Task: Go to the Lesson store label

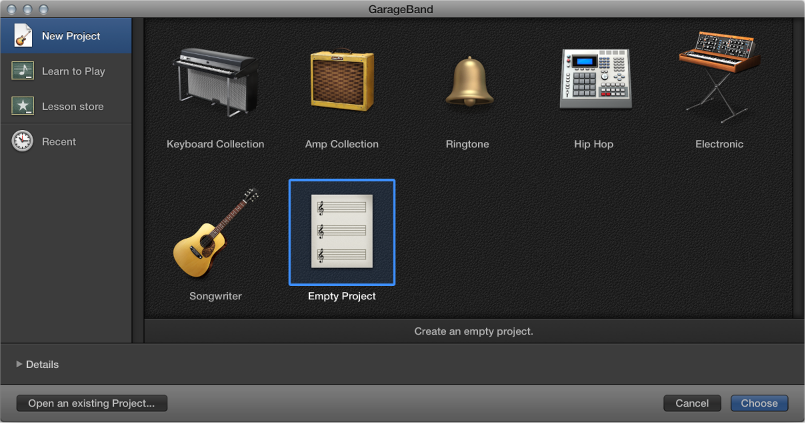Action: (x=72, y=106)
